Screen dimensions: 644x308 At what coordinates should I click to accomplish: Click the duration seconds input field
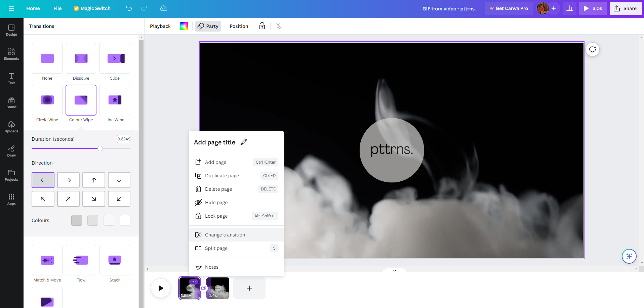click(x=124, y=139)
